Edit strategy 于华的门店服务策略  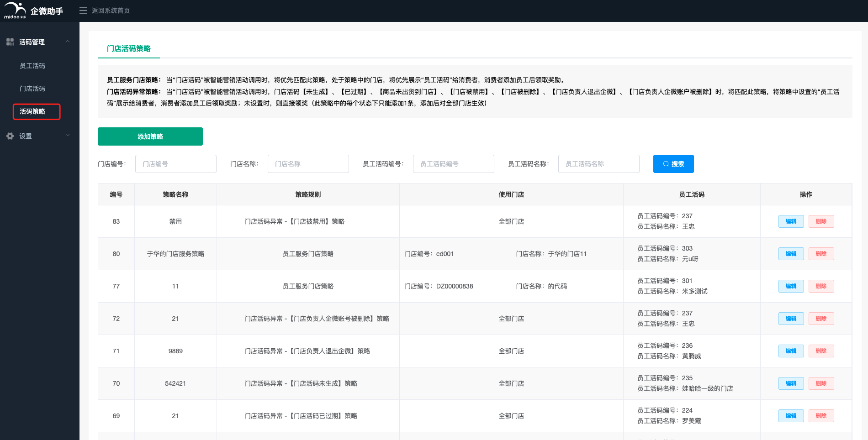(791, 254)
